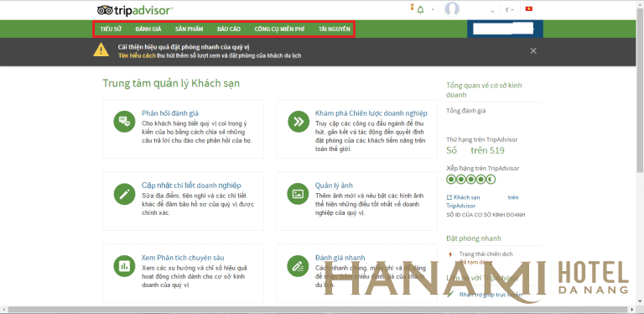Viewport: 644px width, 314px height.
Task: Click the bar chart analytics icon
Action: (124, 266)
